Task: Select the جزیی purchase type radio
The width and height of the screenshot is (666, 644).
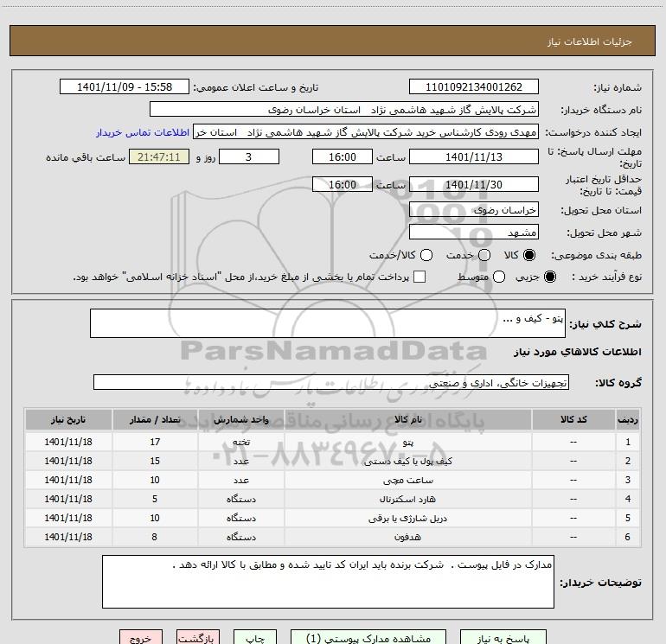Action: point(549,277)
